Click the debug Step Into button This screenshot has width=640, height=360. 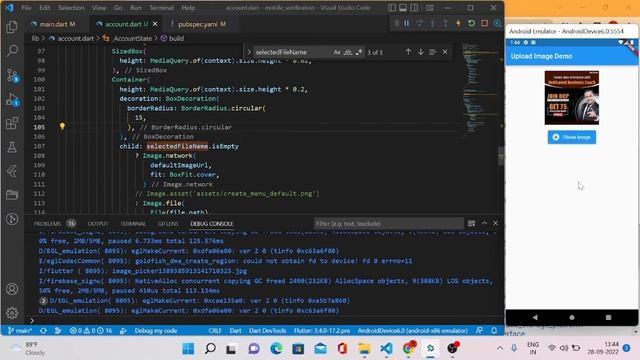click(x=433, y=24)
